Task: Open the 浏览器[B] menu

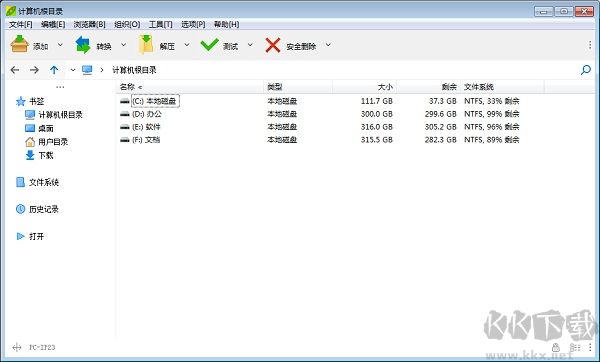Action: [x=90, y=24]
